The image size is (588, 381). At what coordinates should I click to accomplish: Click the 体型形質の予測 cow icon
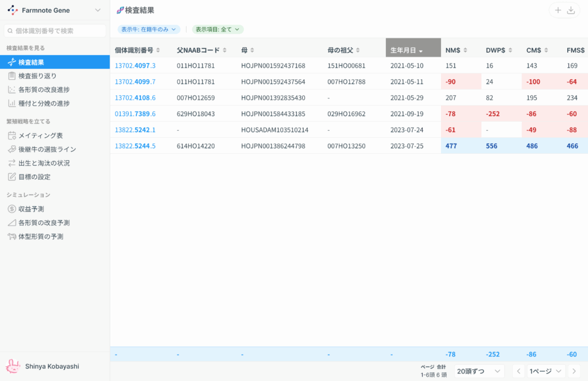(12, 236)
